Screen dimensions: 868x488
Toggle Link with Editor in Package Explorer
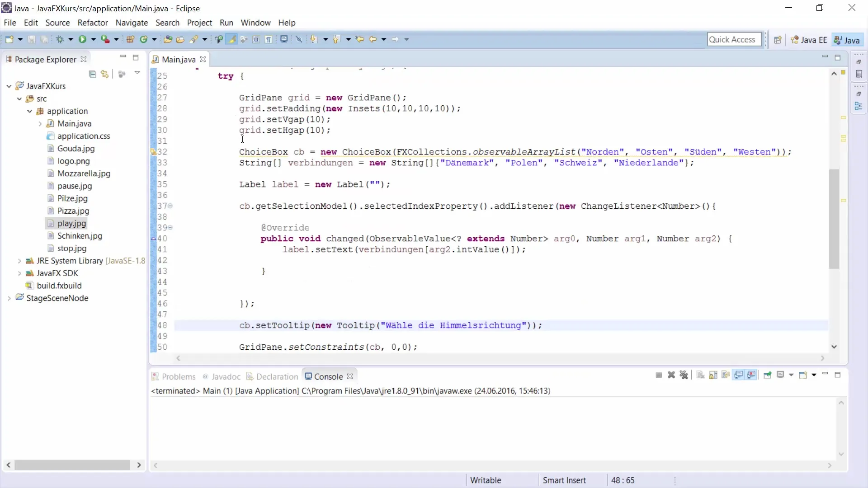pyautogui.click(x=105, y=74)
